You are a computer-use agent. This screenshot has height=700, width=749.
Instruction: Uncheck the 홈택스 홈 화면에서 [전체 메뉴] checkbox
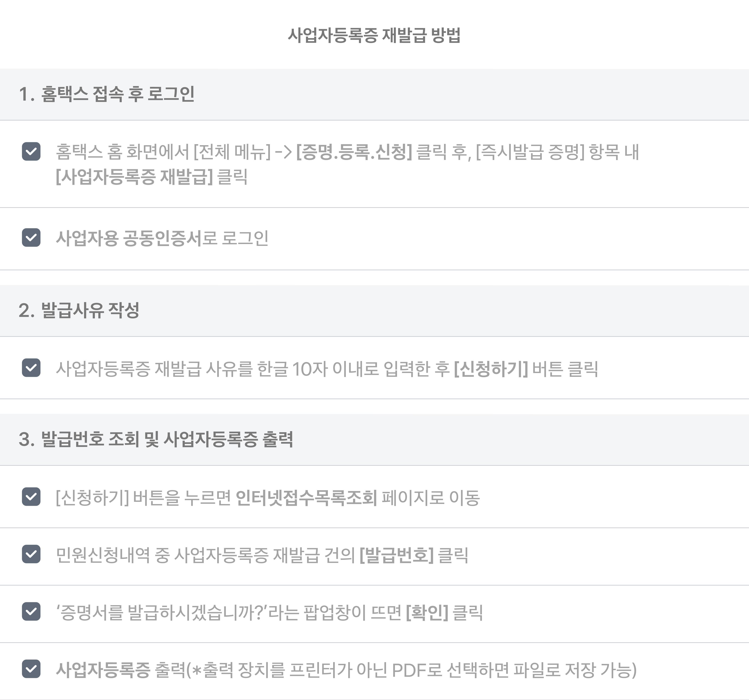pos(31,151)
